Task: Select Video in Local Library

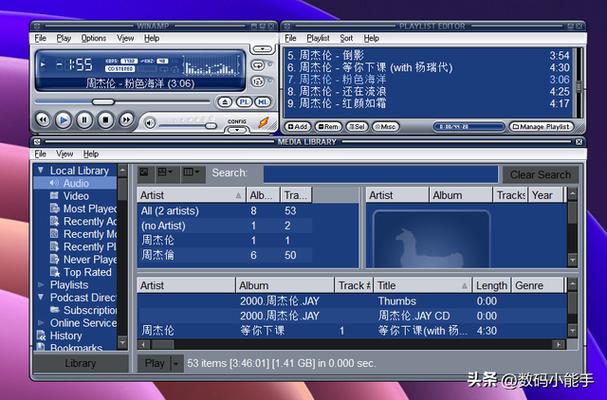Action: 76,196
